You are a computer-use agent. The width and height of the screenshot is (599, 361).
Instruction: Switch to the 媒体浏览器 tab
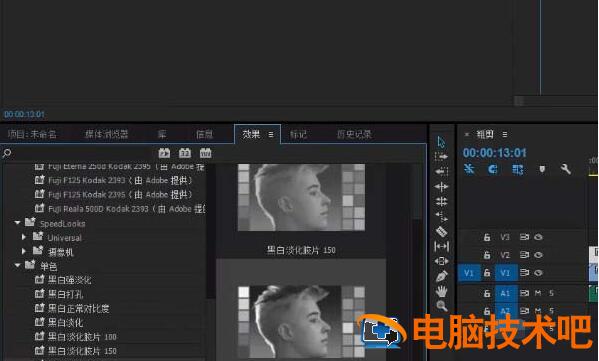[x=107, y=134]
